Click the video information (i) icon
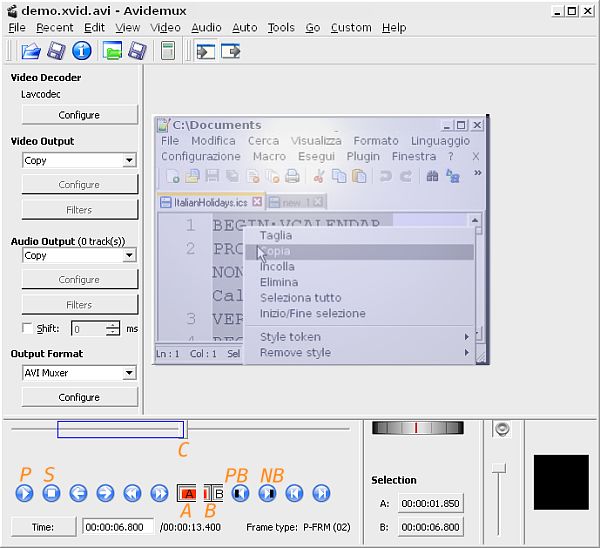Viewport: 600px width, 548px height. [x=82, y=51]
